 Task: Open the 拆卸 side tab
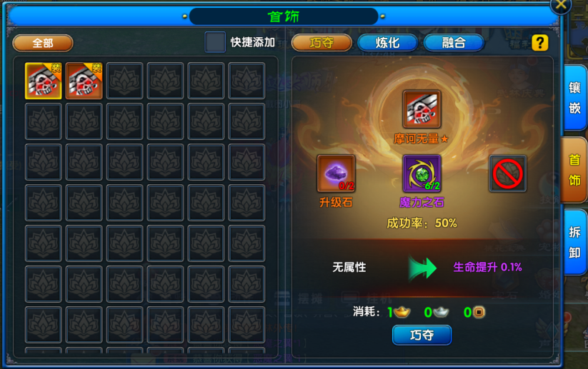[575, 243]
